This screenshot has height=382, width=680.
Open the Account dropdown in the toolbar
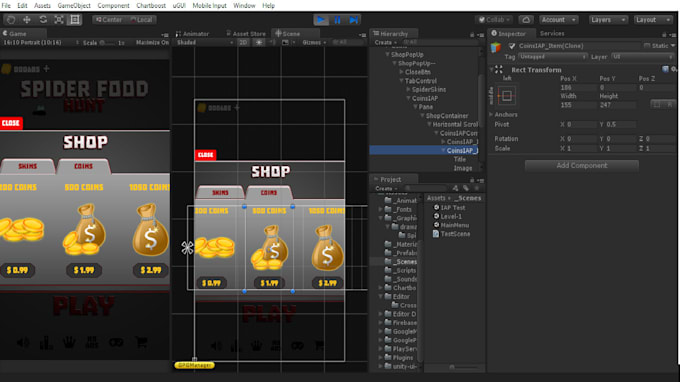pos(559,20)
